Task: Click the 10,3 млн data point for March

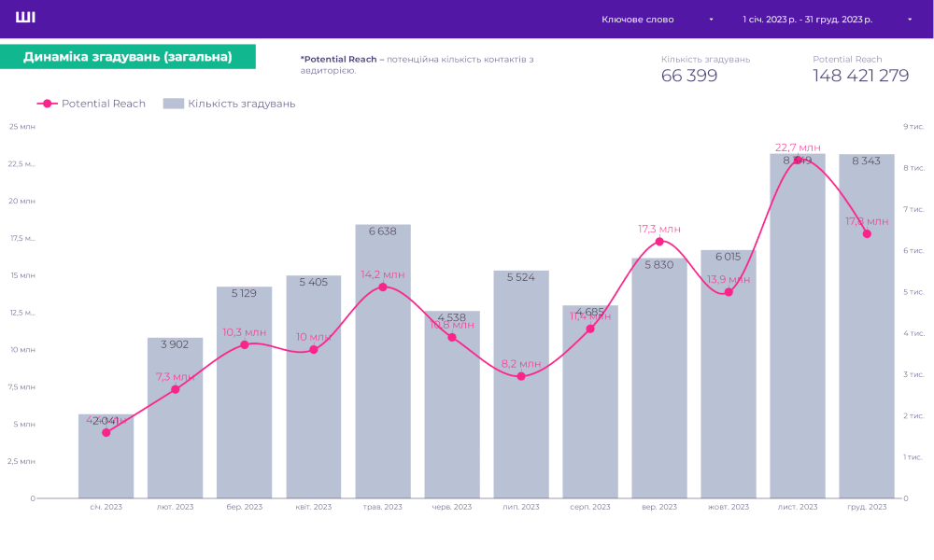Action: coord(245,344)
